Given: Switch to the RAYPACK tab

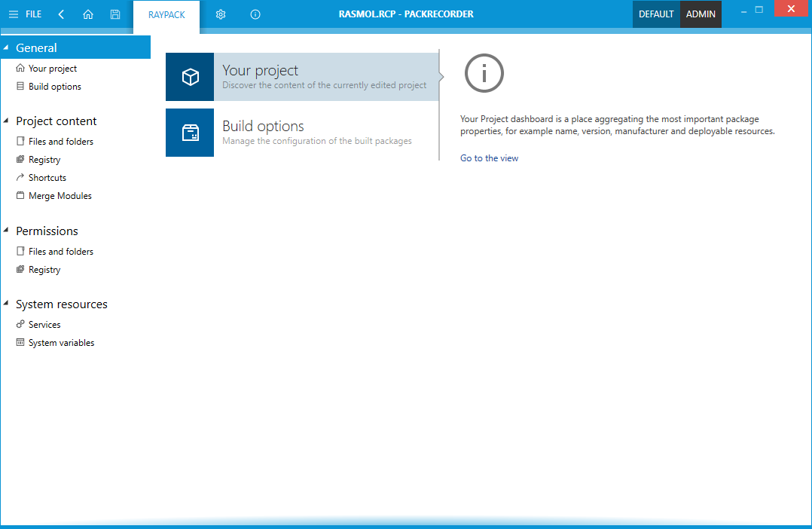Looking at the screenshot, I should pyautogui.click(x=166, y=15).
